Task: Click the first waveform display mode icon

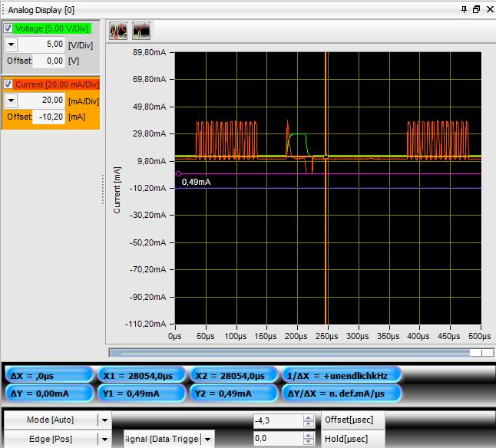Action: pyautogui.click(x=118, y=31)
